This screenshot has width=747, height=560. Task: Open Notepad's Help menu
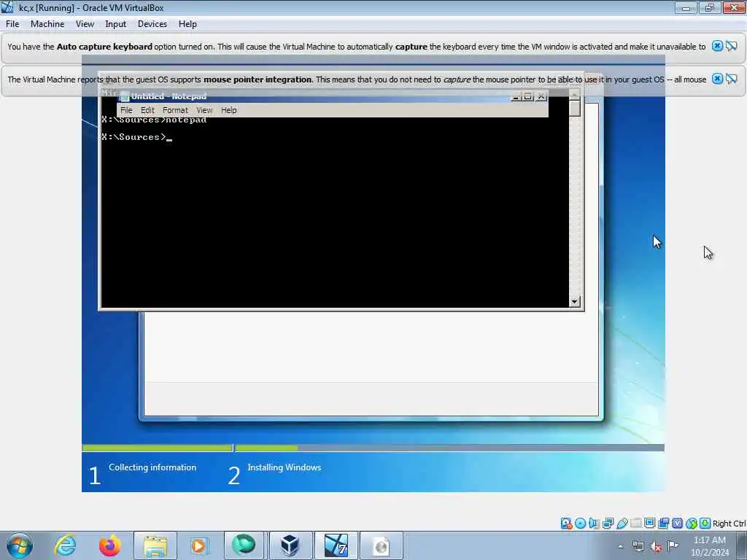[228, 110]
